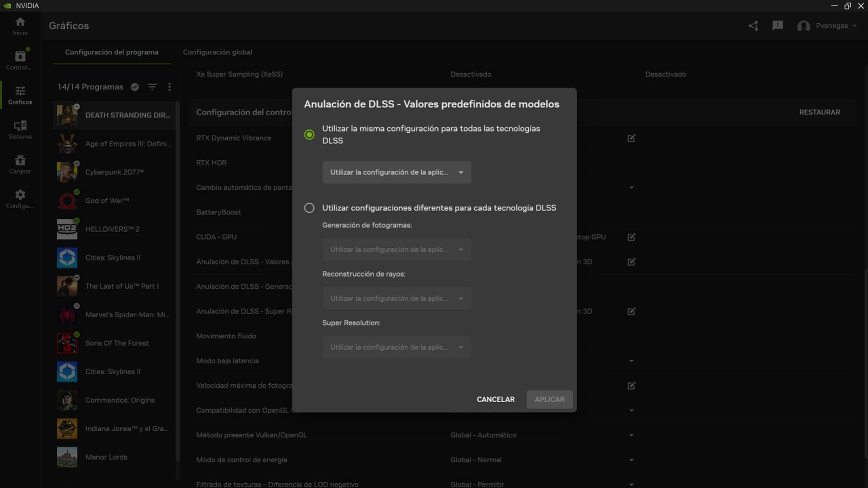Open Reconstrucción de rayos dropdown

click(x=397, y=298)
